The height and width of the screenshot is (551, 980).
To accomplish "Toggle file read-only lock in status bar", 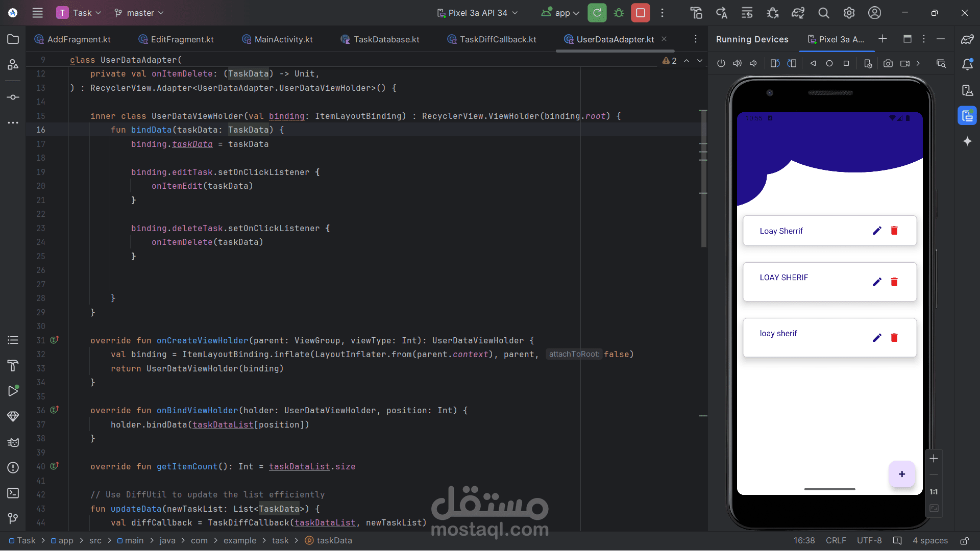I will coord(964,540).
